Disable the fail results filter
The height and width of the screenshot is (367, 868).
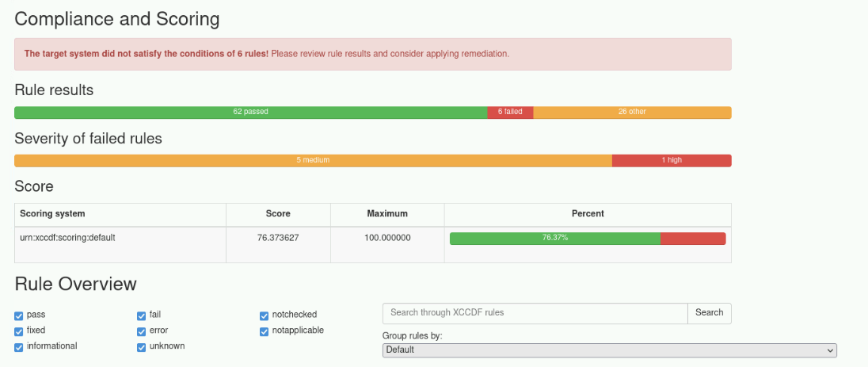coord(142,315)
